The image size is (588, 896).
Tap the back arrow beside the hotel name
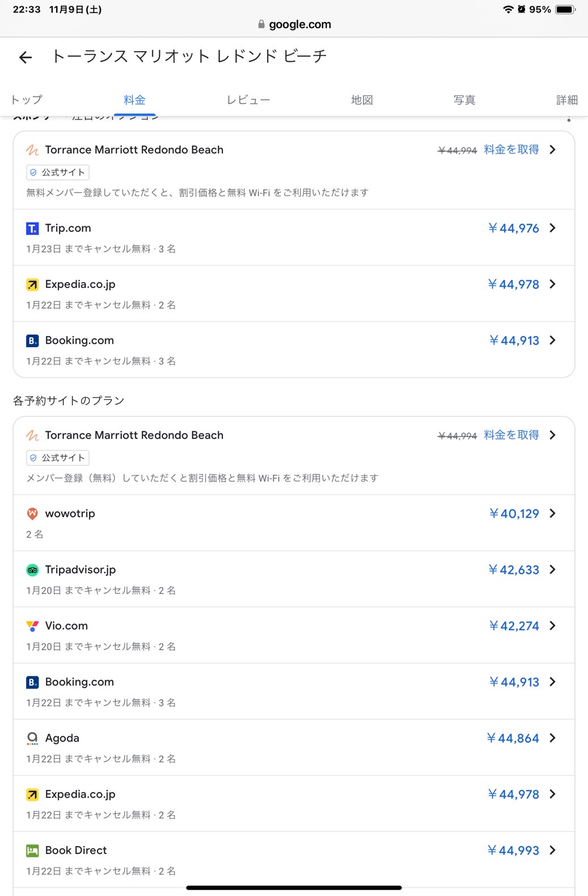(x=26, y=57)
